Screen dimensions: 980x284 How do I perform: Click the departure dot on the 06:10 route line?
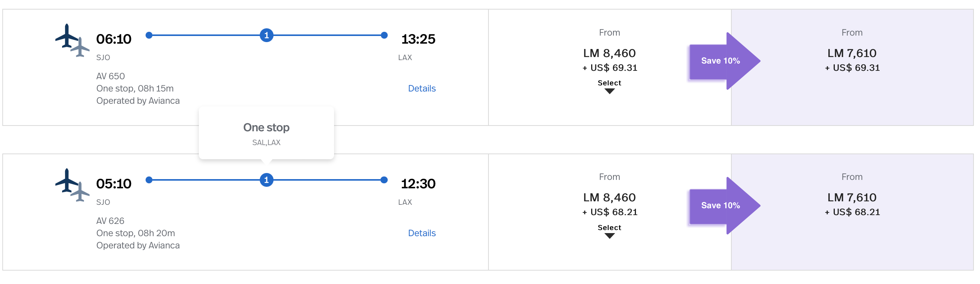pyautogui.click(x=149, y=35)
